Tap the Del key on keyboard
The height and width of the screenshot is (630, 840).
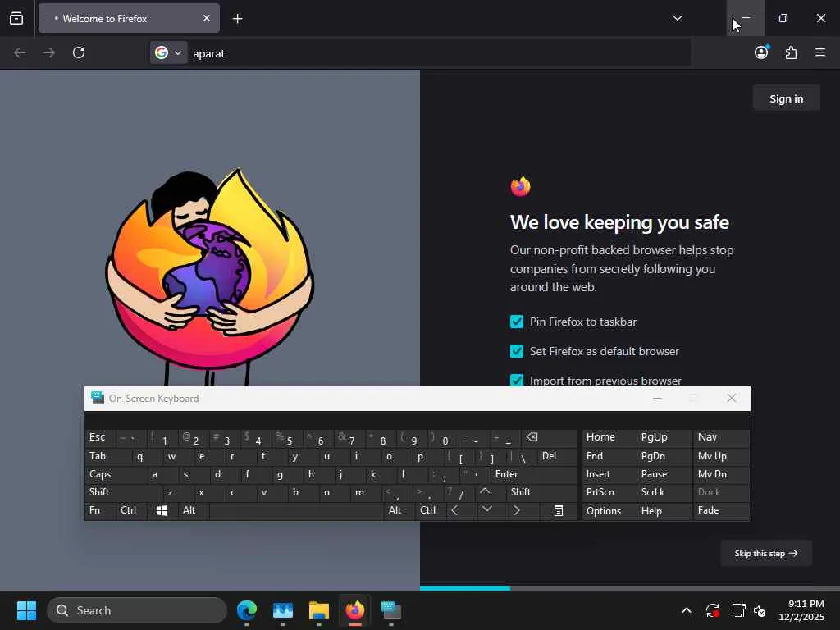tap(557, 456)
